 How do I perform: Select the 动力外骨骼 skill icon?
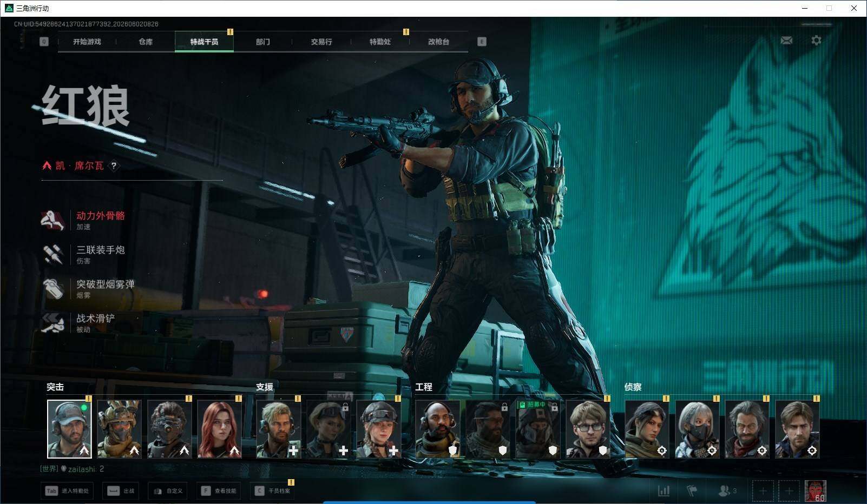52,220
